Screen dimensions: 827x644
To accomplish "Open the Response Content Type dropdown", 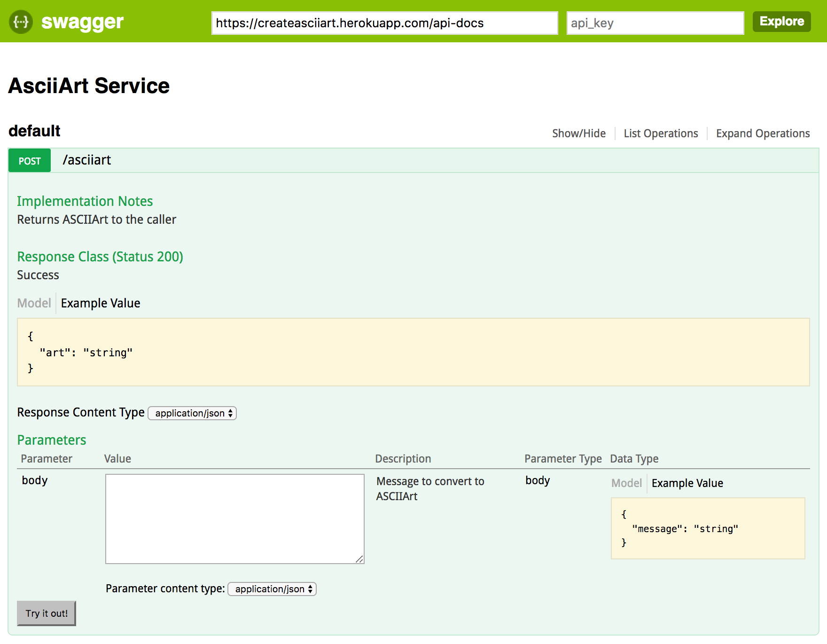I will click(192, 413).
